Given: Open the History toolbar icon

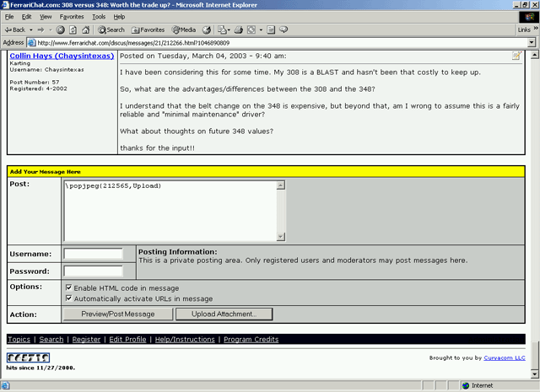Looking at the screenshot, I should [206, 30].
